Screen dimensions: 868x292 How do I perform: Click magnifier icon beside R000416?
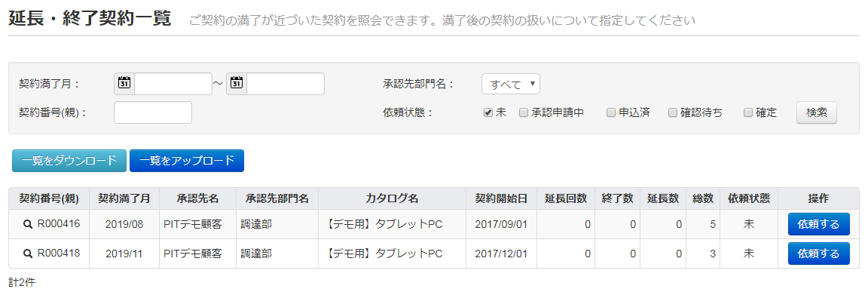[x=27, y=224]
